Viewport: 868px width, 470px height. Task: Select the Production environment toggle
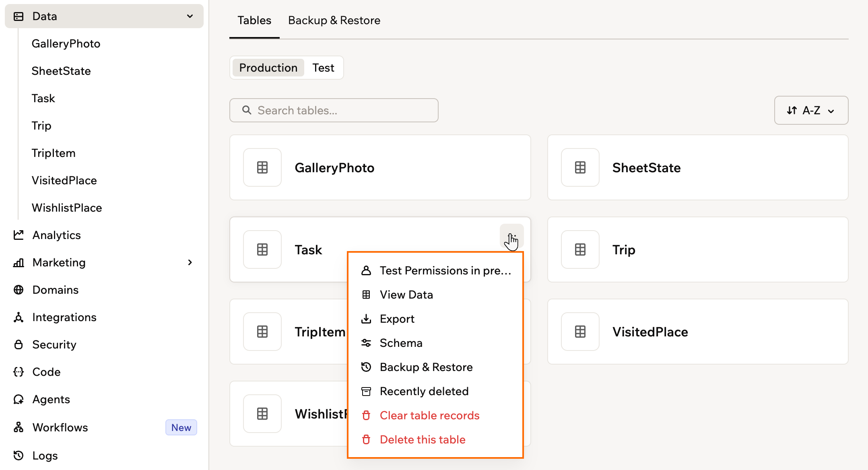tap(268, 68)
